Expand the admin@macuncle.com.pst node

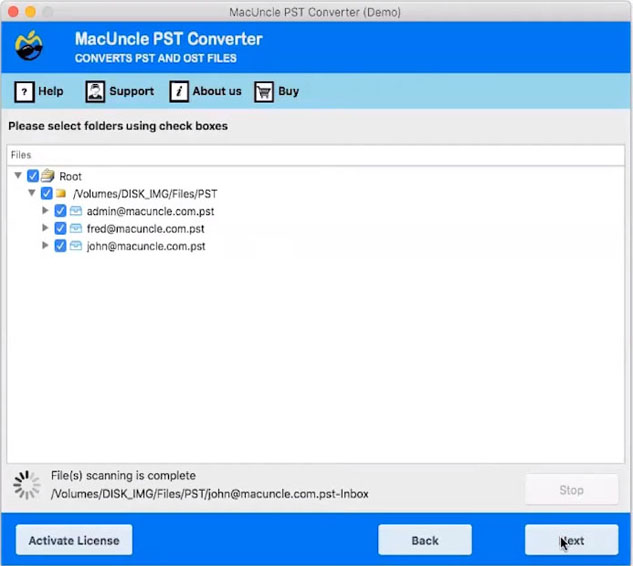click(x=45, y=210)
